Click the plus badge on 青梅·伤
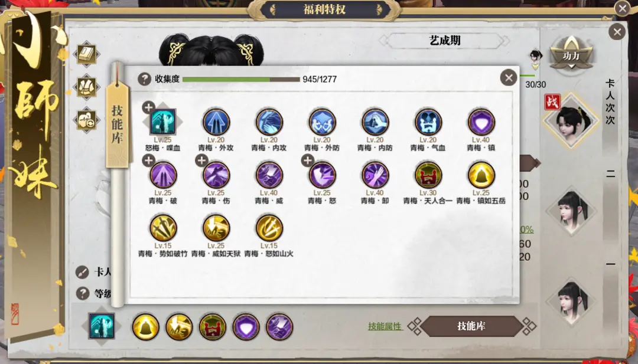This screenshot has height=364, width=638. point(201,160)
